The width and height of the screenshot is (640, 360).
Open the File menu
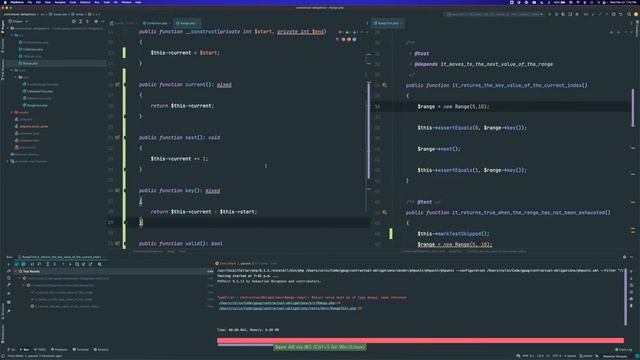pos(30,2)
